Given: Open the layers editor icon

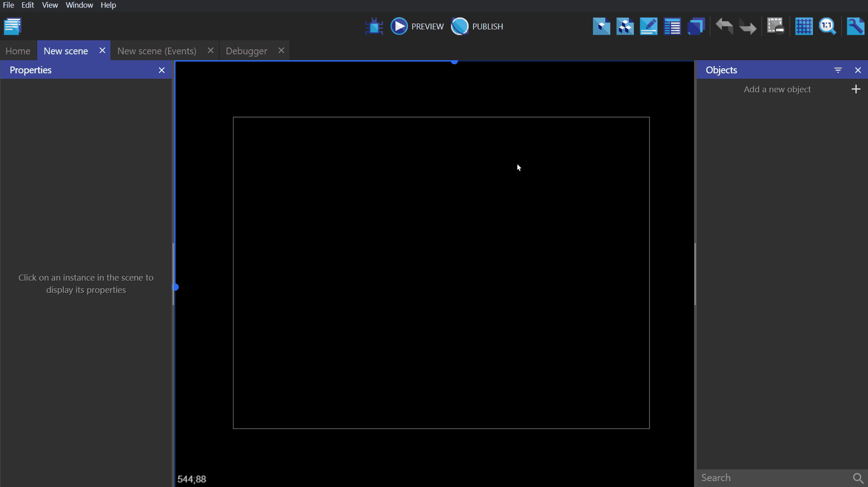Looking at the screenshot, I should click(x=696, y=26).
